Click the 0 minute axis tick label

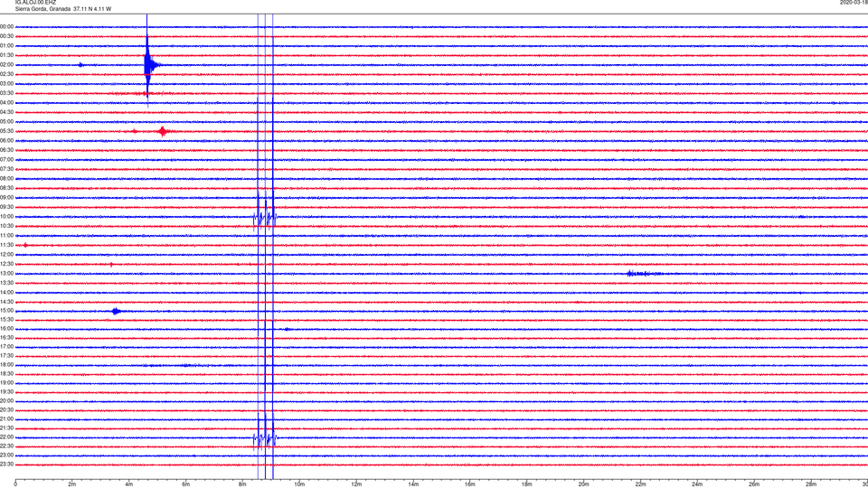(15, 484)
